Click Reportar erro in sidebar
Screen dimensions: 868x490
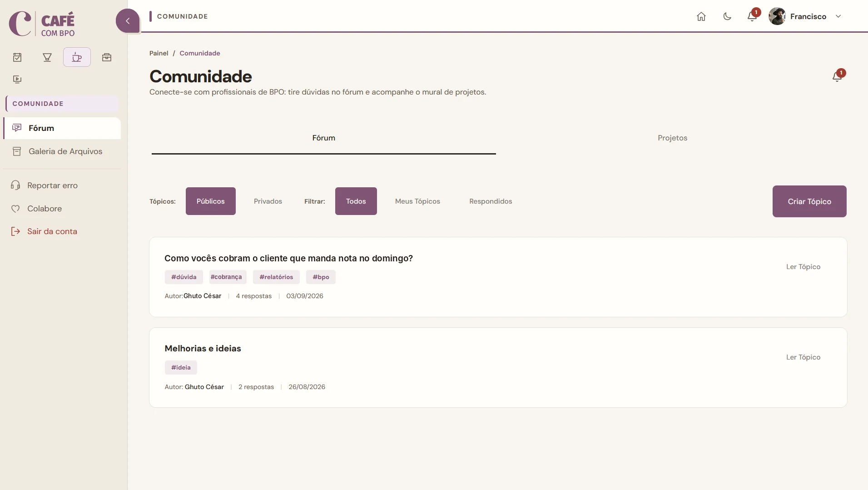(x=52, y=185)
